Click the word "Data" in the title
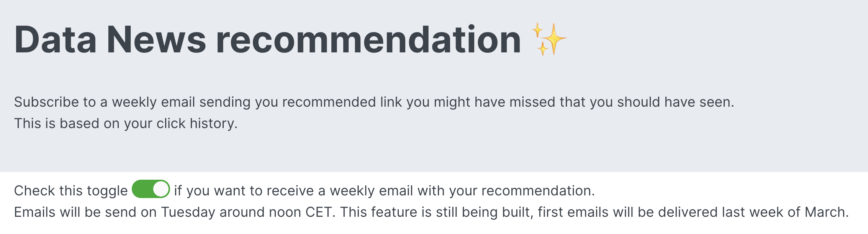Screen dimensions: 868x234 (56, 39)
